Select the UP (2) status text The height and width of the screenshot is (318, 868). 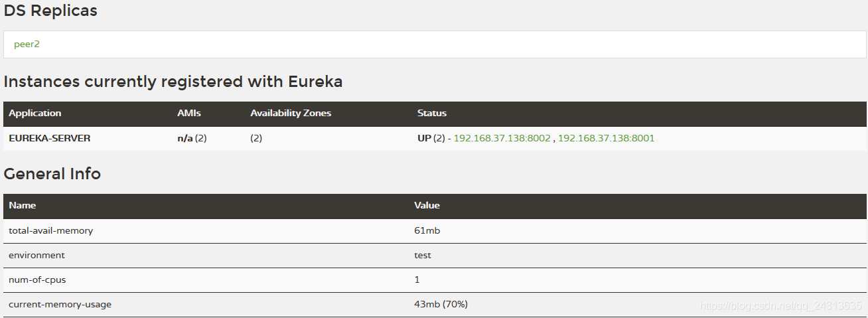click(x=431, y=138)
